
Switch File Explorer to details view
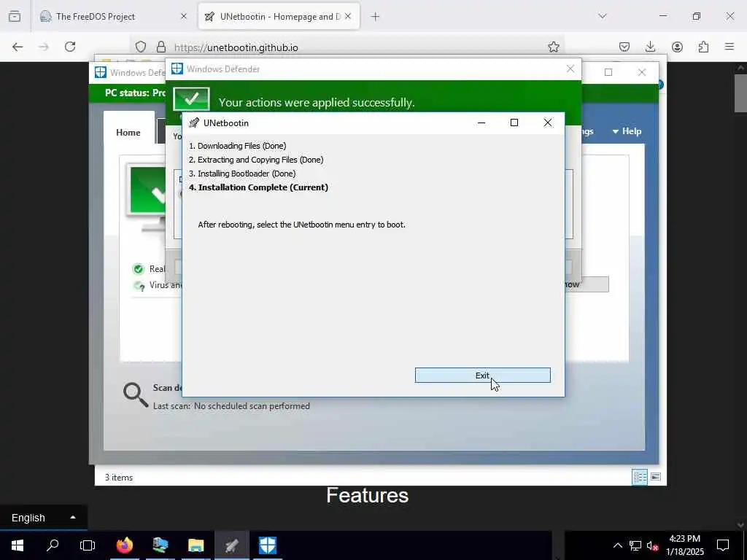point(639,477)
